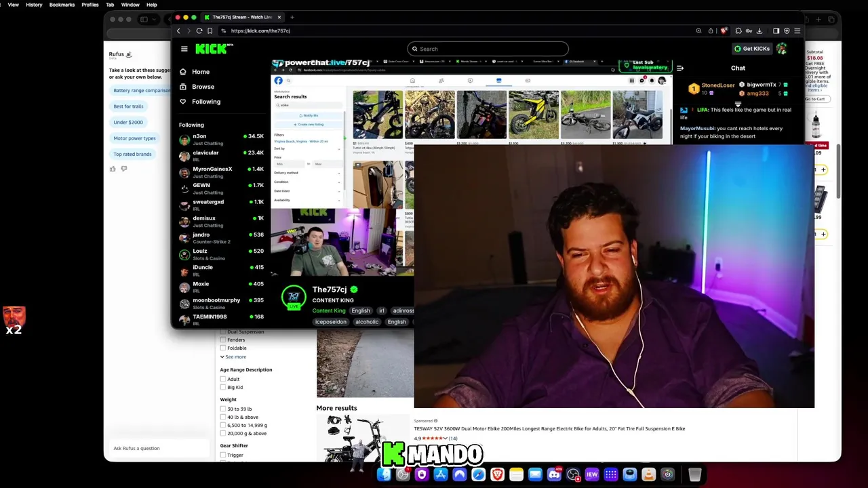Open the TESWAY ebike product title

pyautogui.click(x=549, y=428)
